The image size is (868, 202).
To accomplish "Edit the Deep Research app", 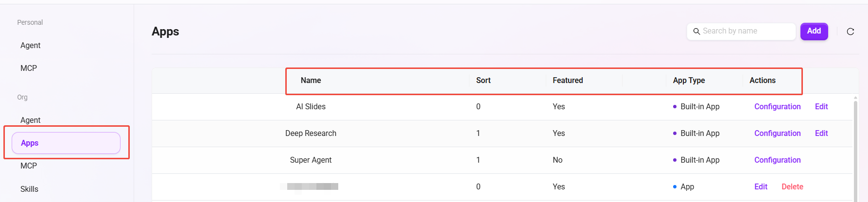I will point(821,133).
